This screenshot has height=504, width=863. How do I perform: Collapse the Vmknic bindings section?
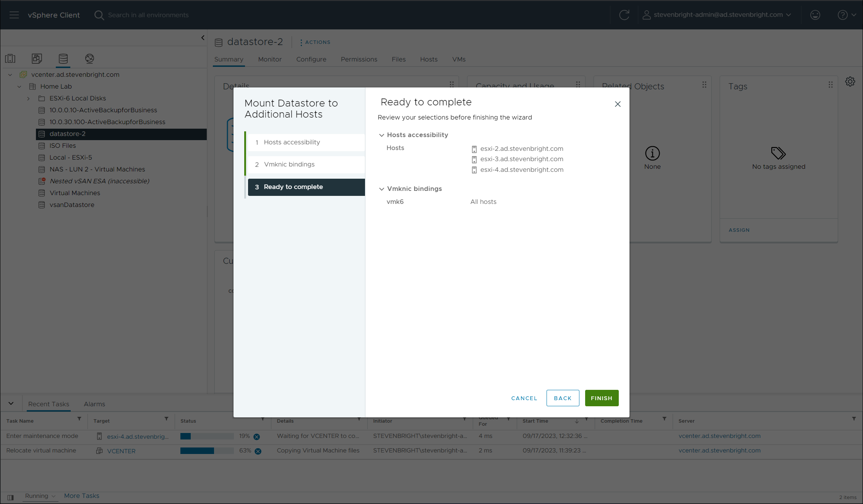[x=381, y=189]
